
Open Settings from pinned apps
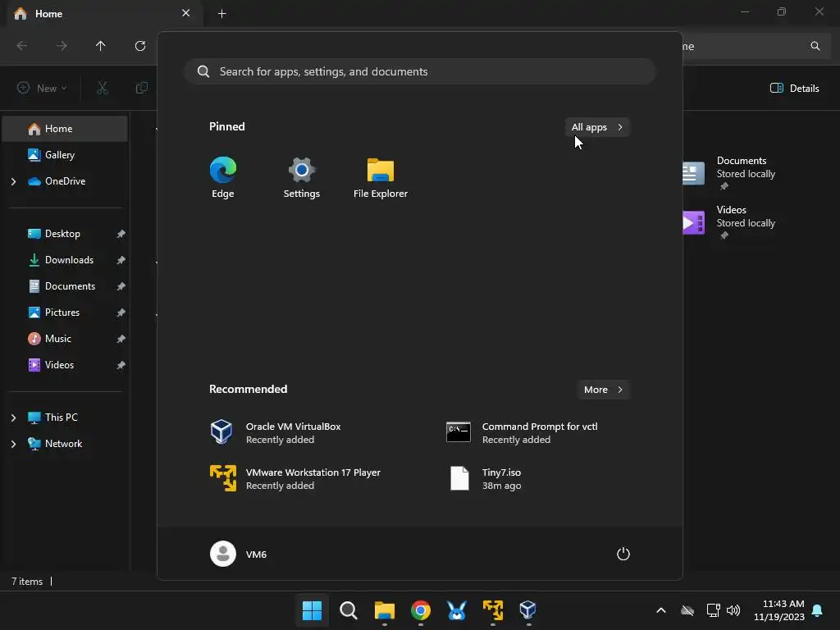coord(302,178)
